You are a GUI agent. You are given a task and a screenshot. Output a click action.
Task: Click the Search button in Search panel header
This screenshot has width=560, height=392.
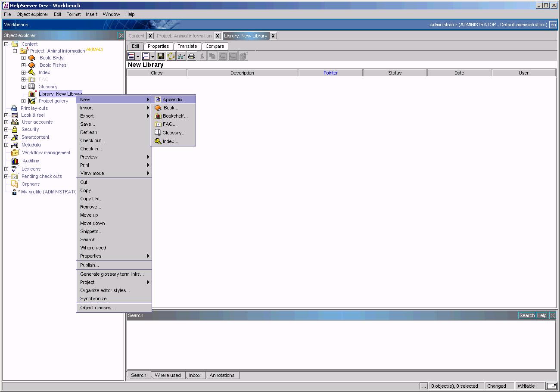pyautogui.click(x=527, y=315)
